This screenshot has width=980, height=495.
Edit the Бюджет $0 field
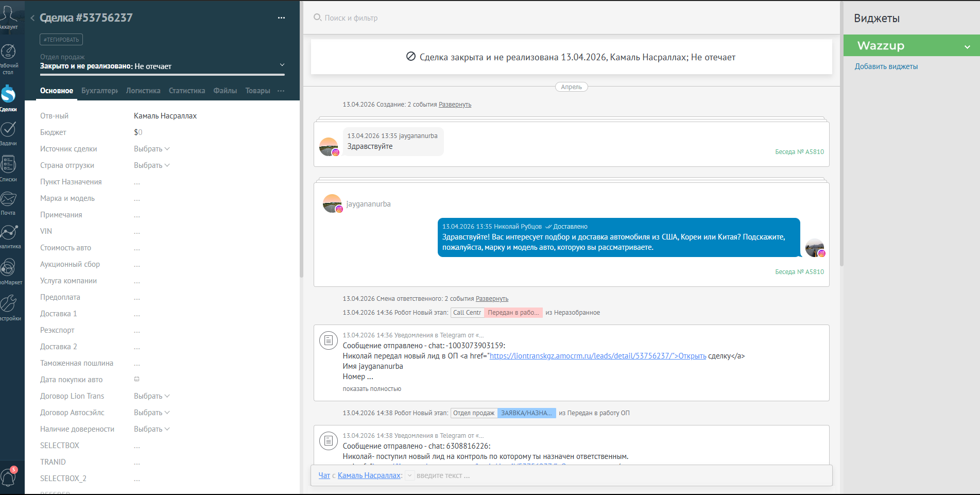(x=138, y=132)
